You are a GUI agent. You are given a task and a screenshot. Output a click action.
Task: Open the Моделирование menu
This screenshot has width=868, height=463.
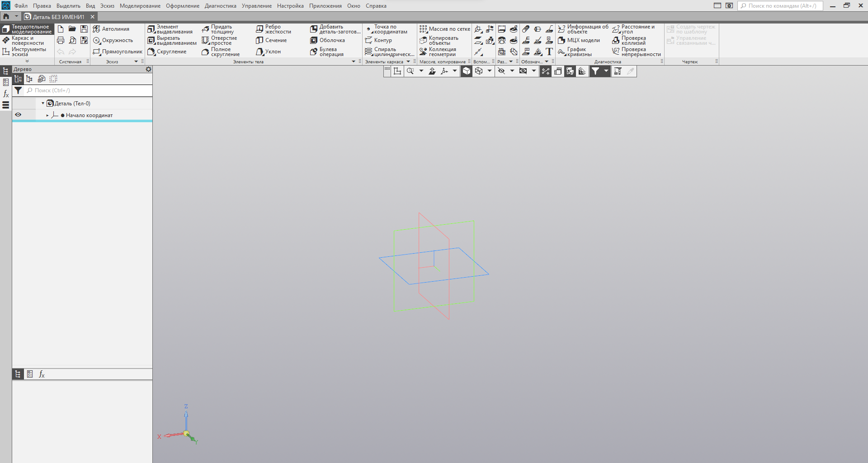(x=140, y=6)
